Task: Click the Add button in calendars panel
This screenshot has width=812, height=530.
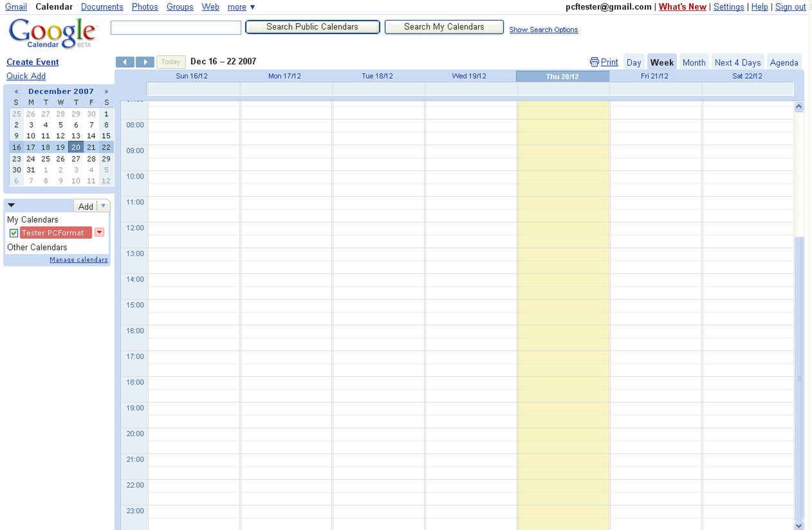Action: pos(86,206)
